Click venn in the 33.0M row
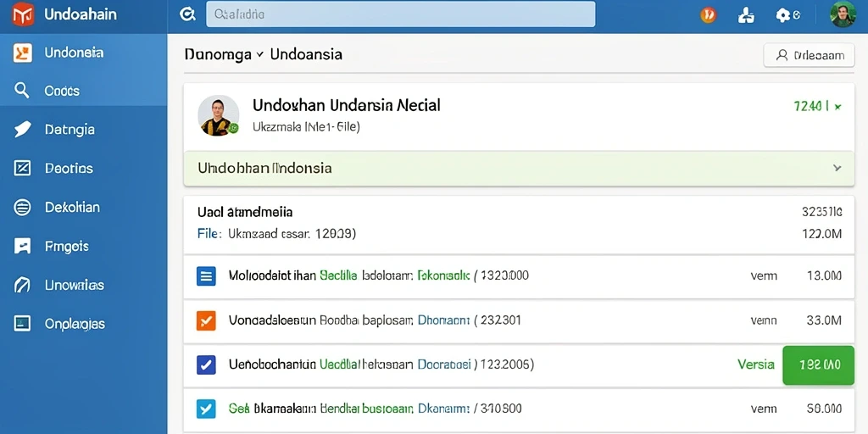868x434 pixels. pos(764,320)
